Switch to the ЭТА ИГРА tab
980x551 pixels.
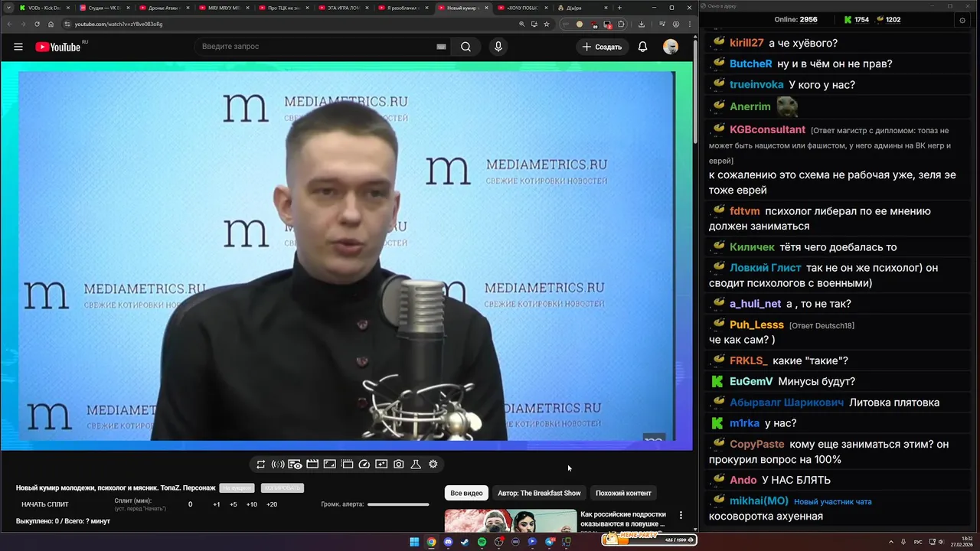[x=343, y=8]
